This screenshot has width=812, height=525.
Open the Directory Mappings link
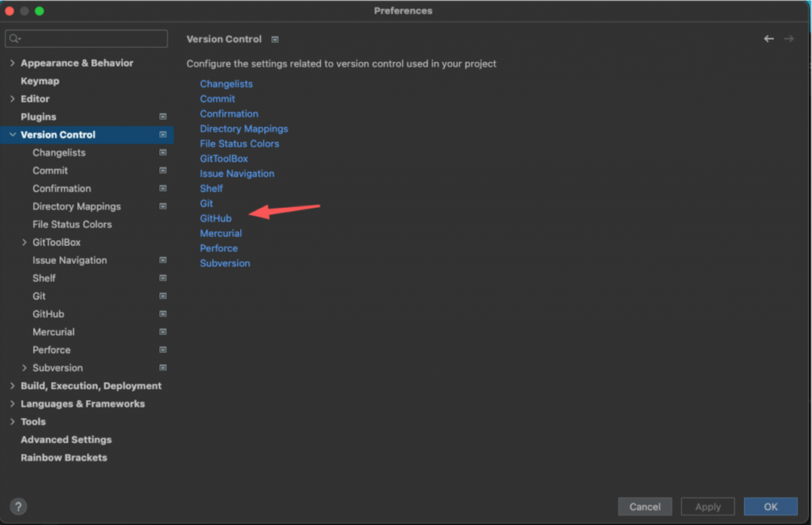244,129
